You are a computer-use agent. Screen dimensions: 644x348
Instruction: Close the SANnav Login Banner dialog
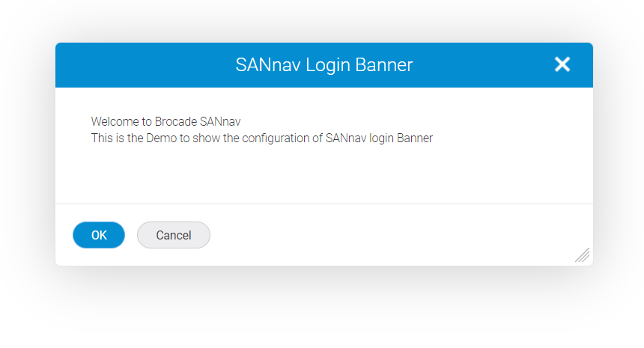562,65
